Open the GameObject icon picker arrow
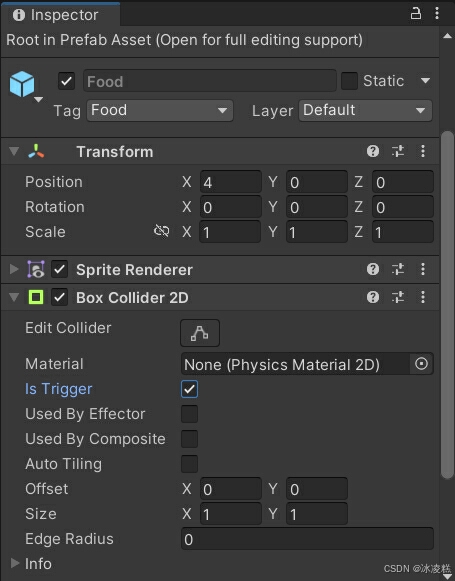This screenshot has height=581, width=455. (x=39, y=99)
